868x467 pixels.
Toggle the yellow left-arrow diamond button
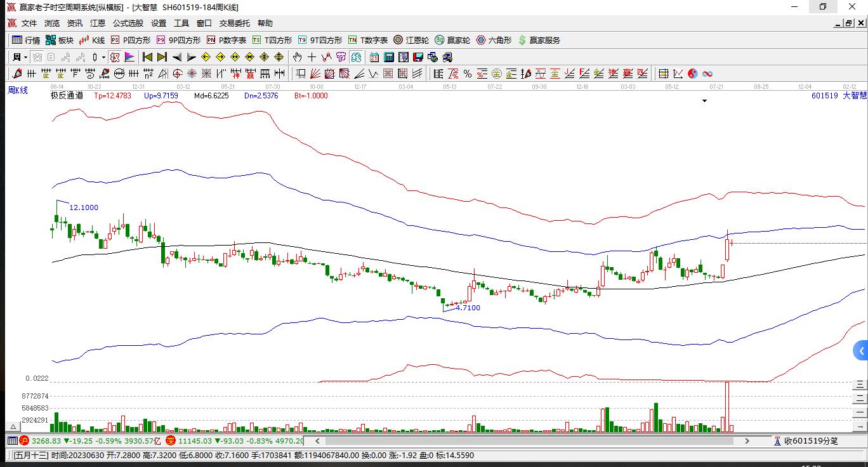click(206, 57)
